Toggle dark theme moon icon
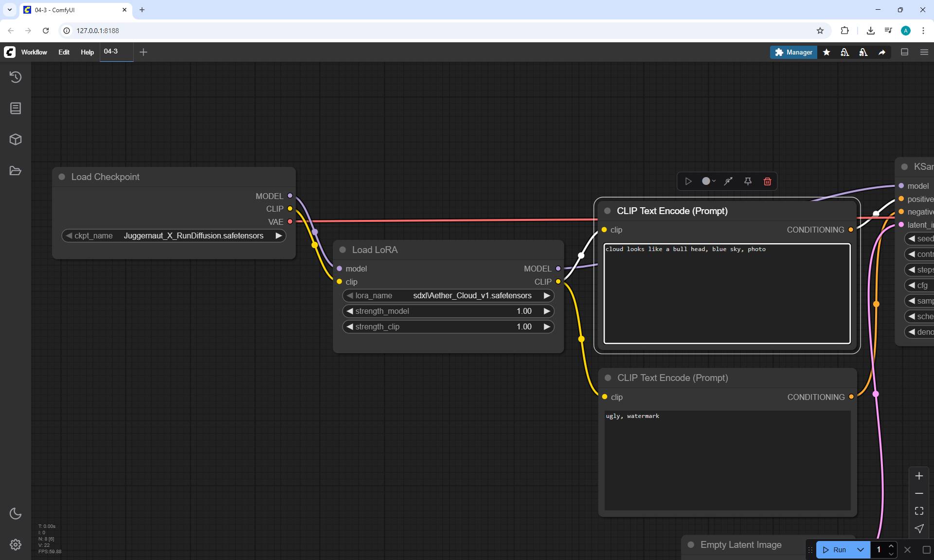Image resolution: width=934 pixels, height=560 pixels. pyautogui.click(x=16, y=513)
